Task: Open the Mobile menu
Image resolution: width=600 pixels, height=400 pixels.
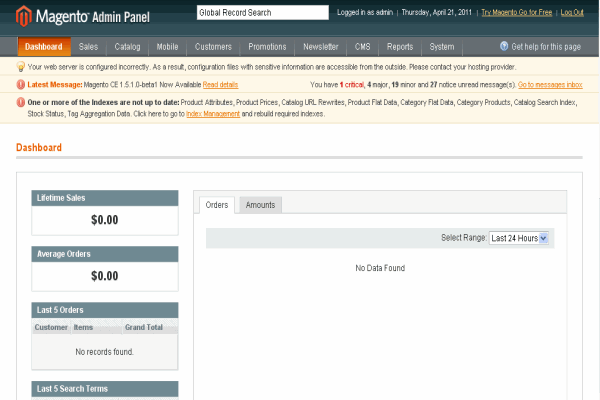Action: [x=167, y=47]
